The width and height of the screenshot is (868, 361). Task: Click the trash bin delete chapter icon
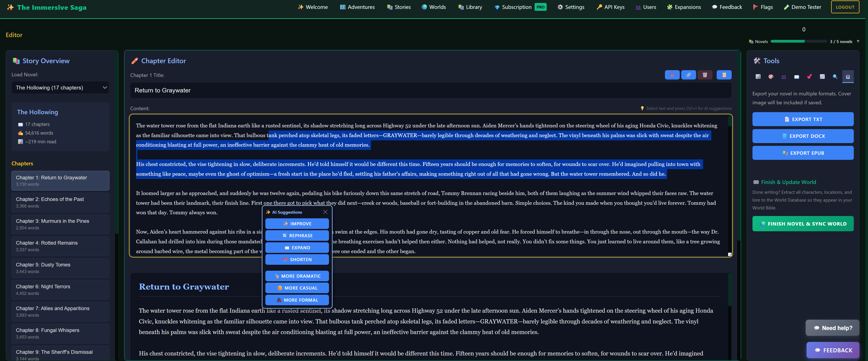[x=705, y=75]
